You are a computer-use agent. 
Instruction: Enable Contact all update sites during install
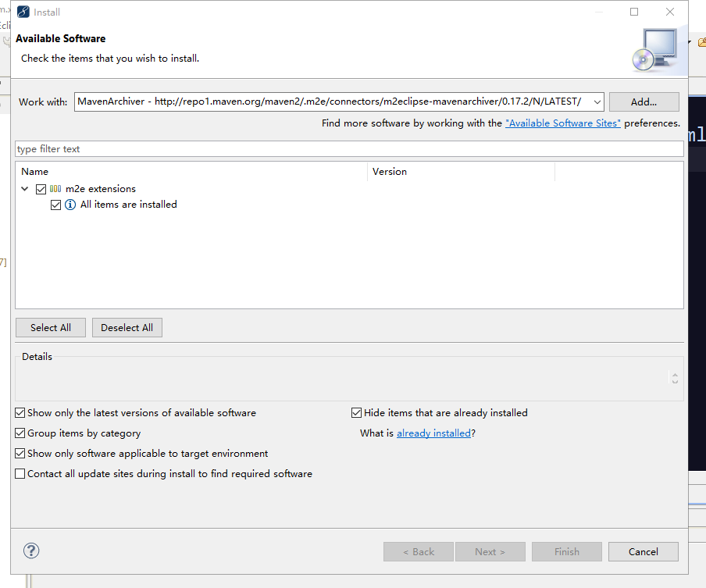pyautogui.click(x=20, y=474)
